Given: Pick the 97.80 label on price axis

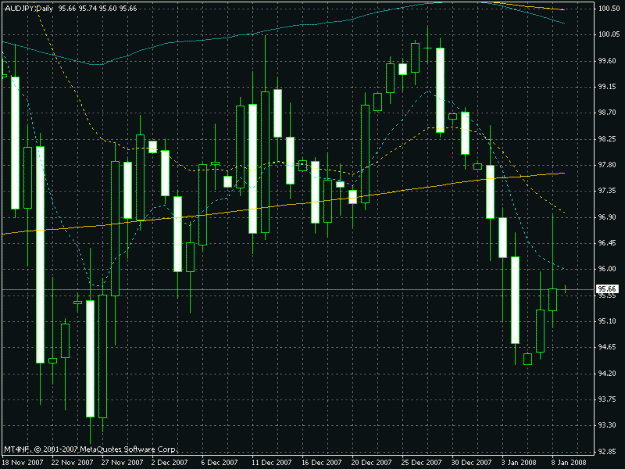Looking at the screenshot, I should coord(608,165).
